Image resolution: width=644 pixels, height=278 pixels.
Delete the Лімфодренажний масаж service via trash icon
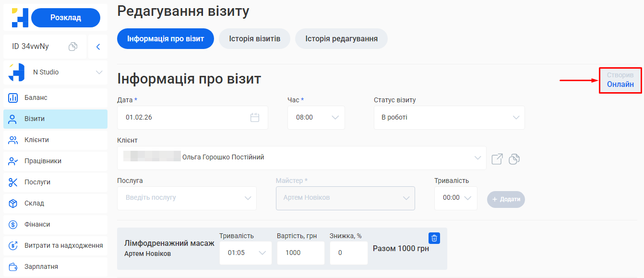(433, 238)
